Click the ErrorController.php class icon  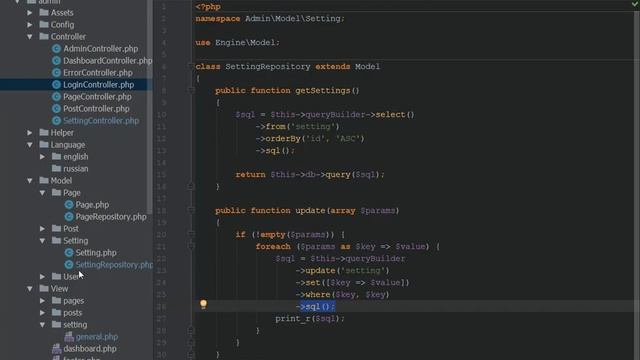[56, 73]
